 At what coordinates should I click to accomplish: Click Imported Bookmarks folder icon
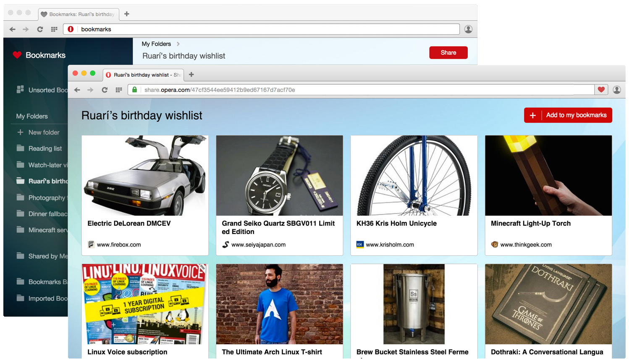[20, 298]
